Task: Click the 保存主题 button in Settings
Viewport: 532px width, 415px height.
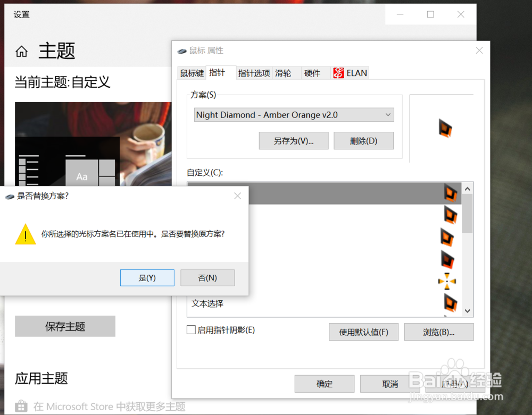Action: click(x=65, y=326)
